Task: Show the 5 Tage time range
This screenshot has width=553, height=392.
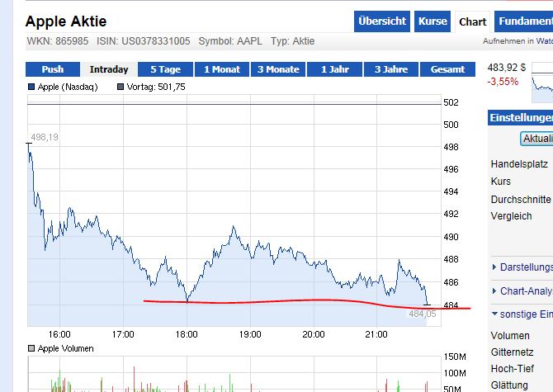Action: click(165, 69)
